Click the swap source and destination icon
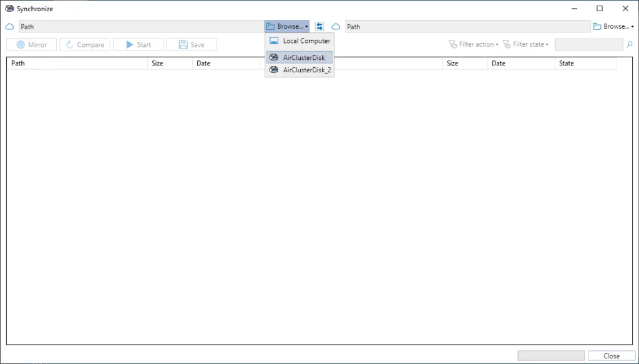639x364 pixels. [319, 26]
